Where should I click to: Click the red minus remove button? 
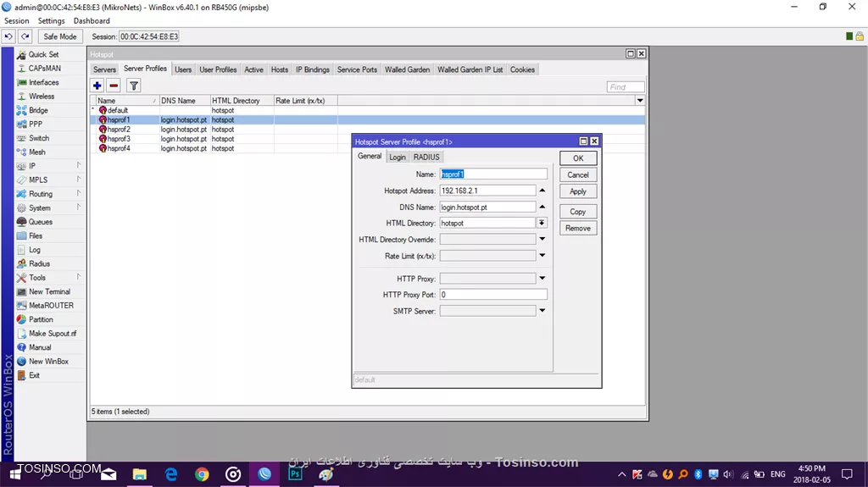point(114,86)
